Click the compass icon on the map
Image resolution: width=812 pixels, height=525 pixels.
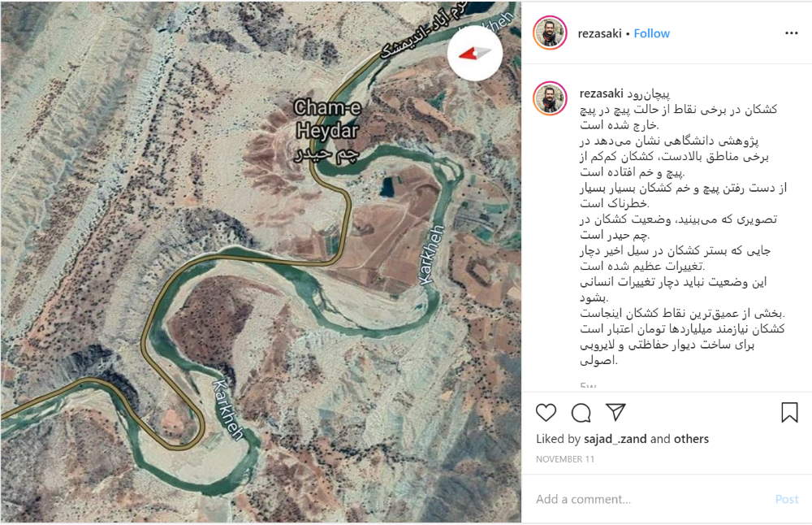tap(475, 54)
